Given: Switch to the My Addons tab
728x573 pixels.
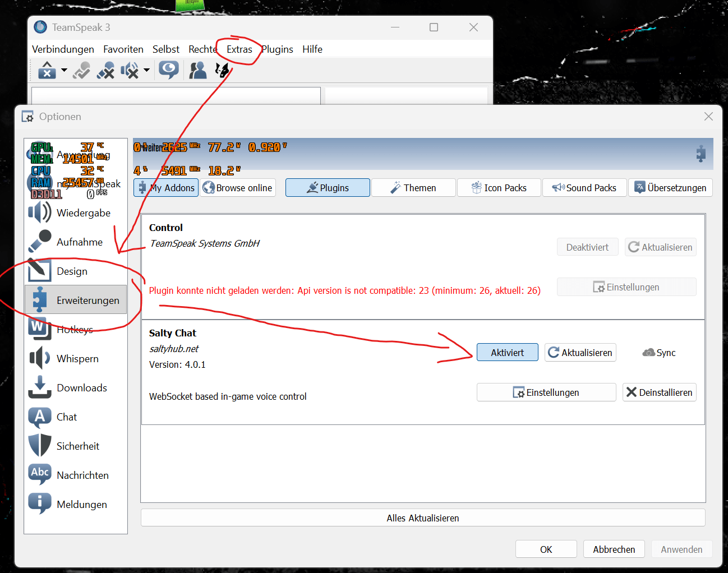Looking at the screenshot, I should (x=166, y=188).
